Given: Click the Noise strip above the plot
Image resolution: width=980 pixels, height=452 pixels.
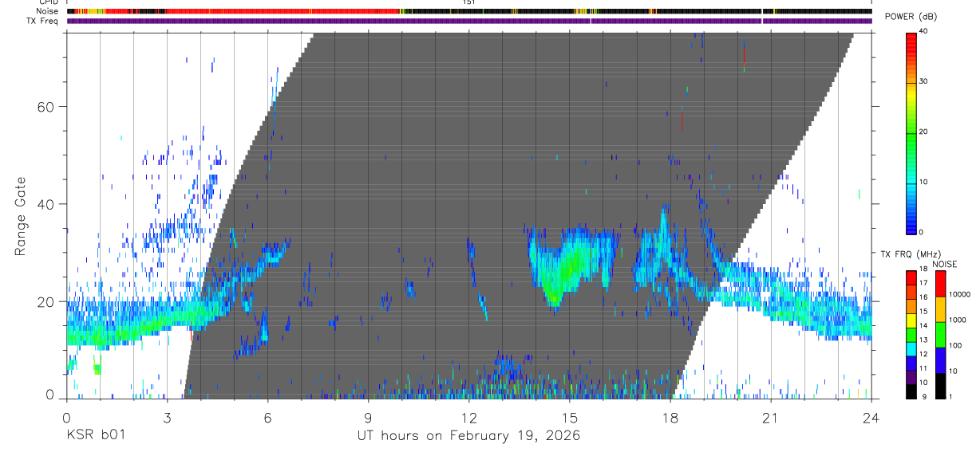Looking at the screenshot, I should (469, 11).
